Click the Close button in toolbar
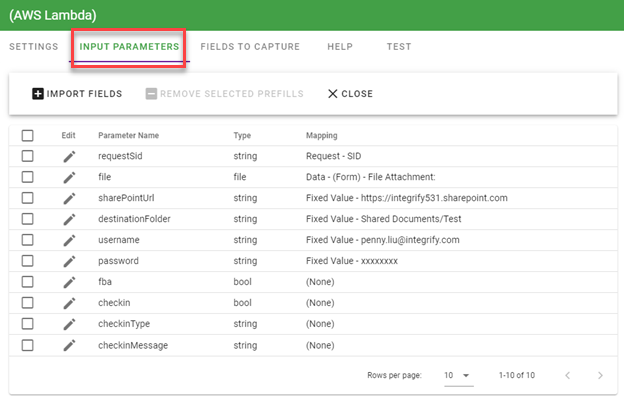The image size is (624, 399). pos(350,94)
